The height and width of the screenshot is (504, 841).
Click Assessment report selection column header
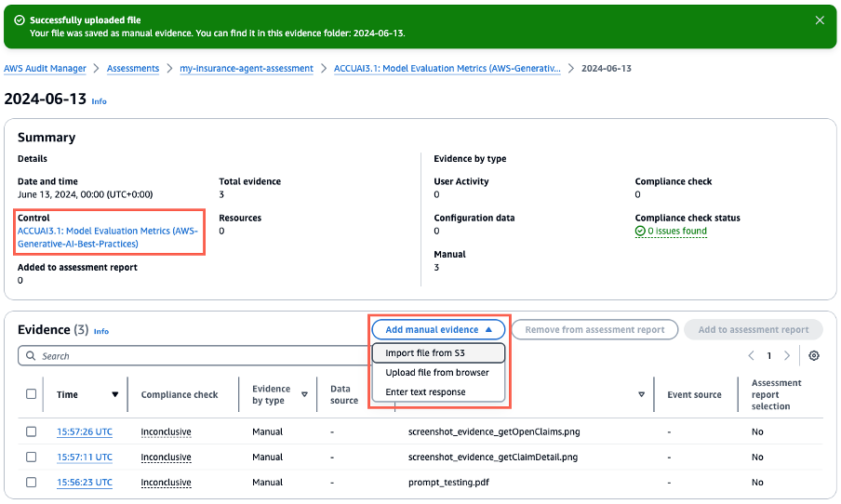[776, 394]
